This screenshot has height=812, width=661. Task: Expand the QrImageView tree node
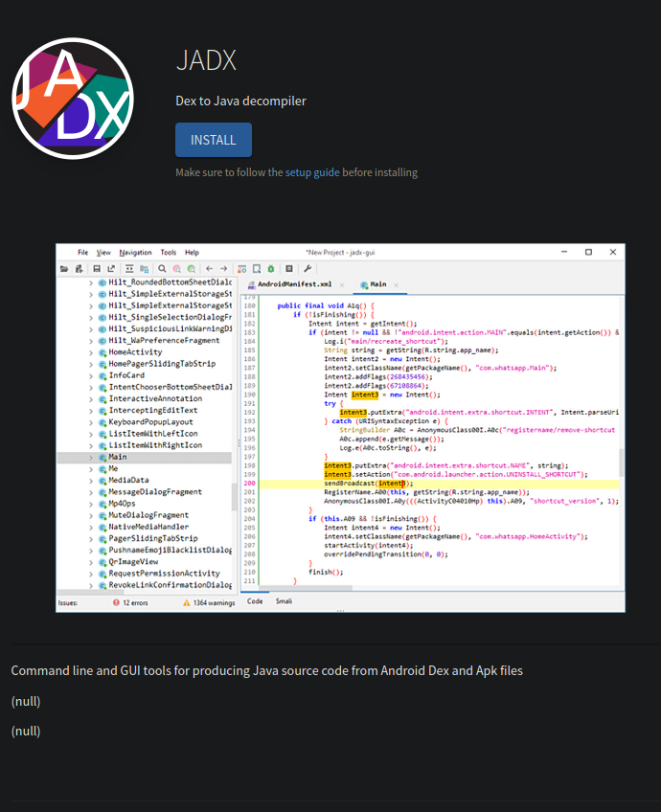91,562
